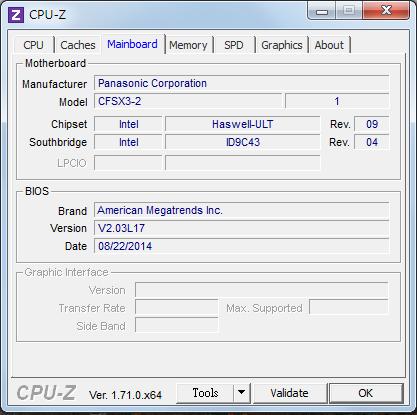This screenshot has height=415, width=417.
Task: Go to the About tab
Action: (x=329, y=45)
